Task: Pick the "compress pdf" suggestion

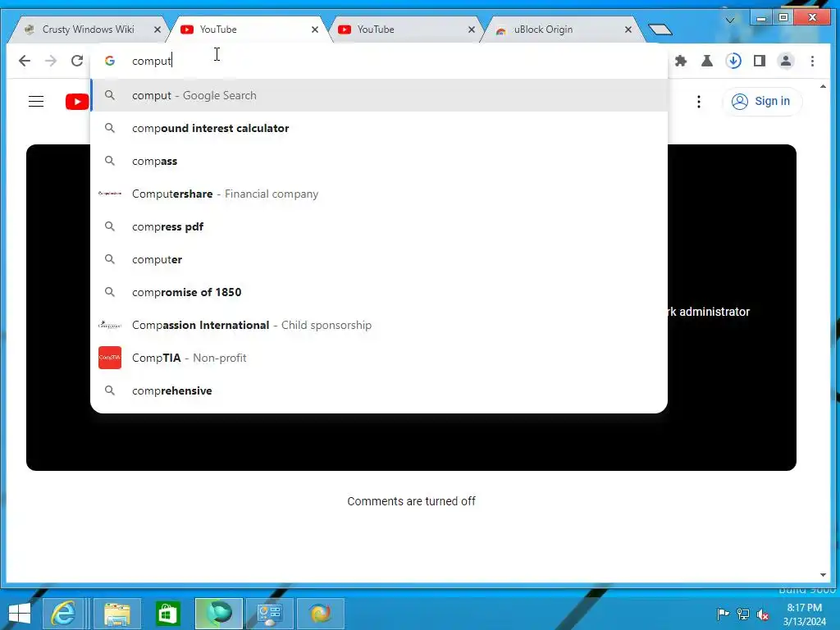Action: pyautogui.click(x=379, y=226)
